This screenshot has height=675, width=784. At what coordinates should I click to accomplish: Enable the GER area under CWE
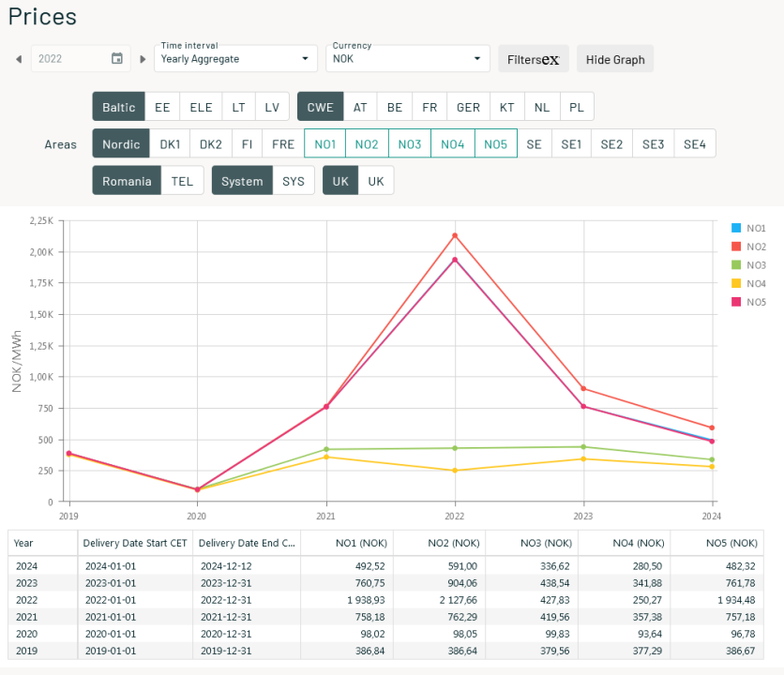point(468,106)
